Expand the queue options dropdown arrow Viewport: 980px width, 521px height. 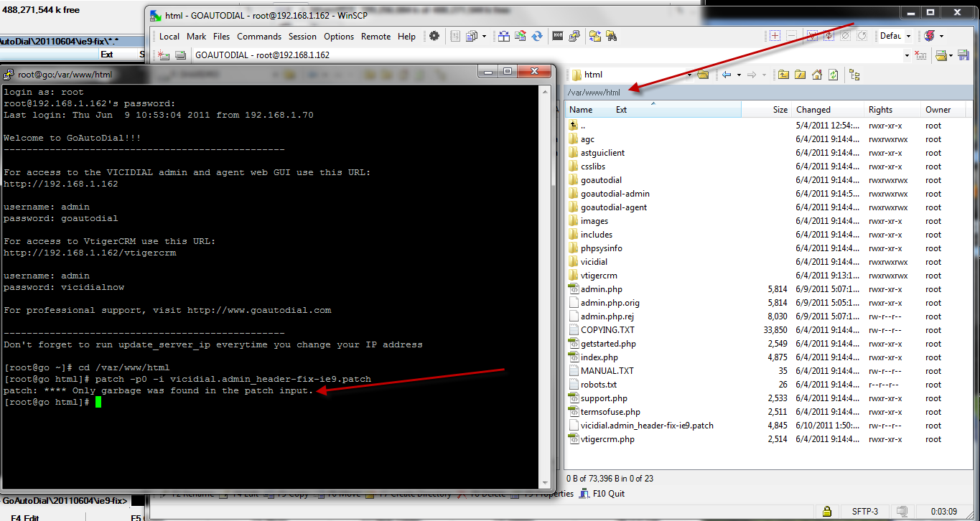tap(485, 36)
